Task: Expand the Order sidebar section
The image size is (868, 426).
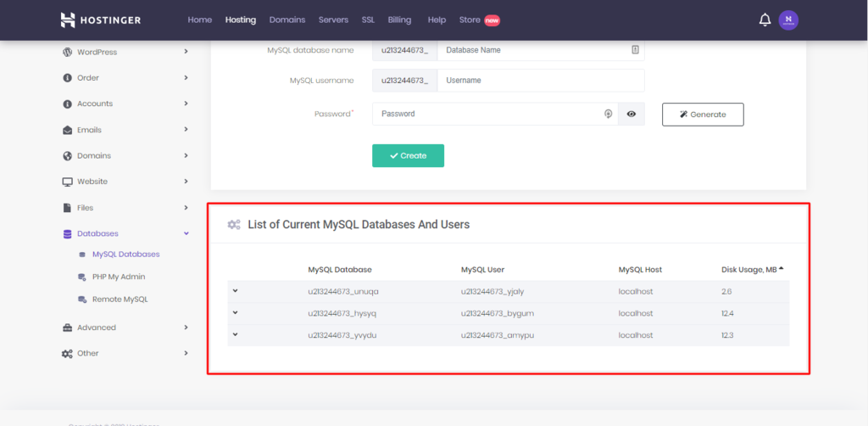Action: click(x=186, y=77)
